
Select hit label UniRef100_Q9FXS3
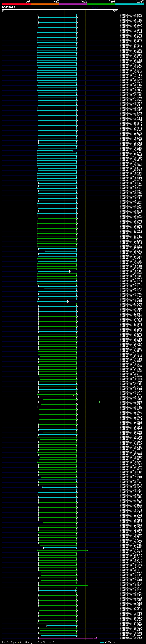131,95
